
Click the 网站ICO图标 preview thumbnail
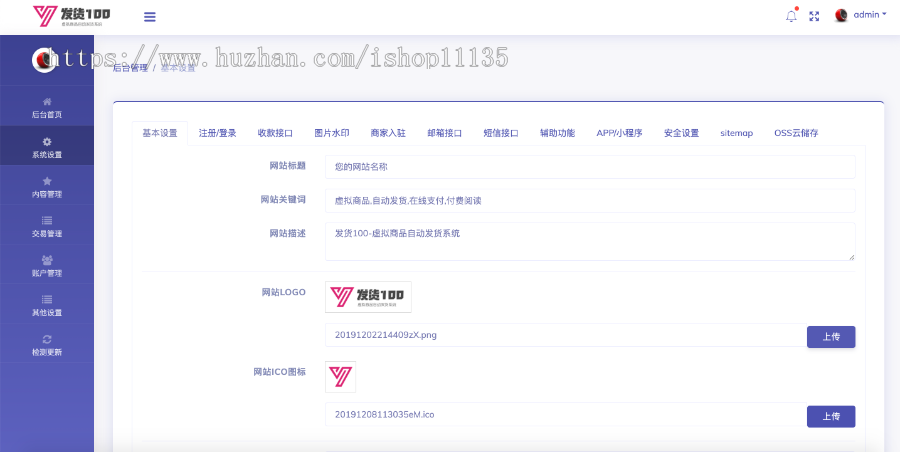[x=340, y=377]
